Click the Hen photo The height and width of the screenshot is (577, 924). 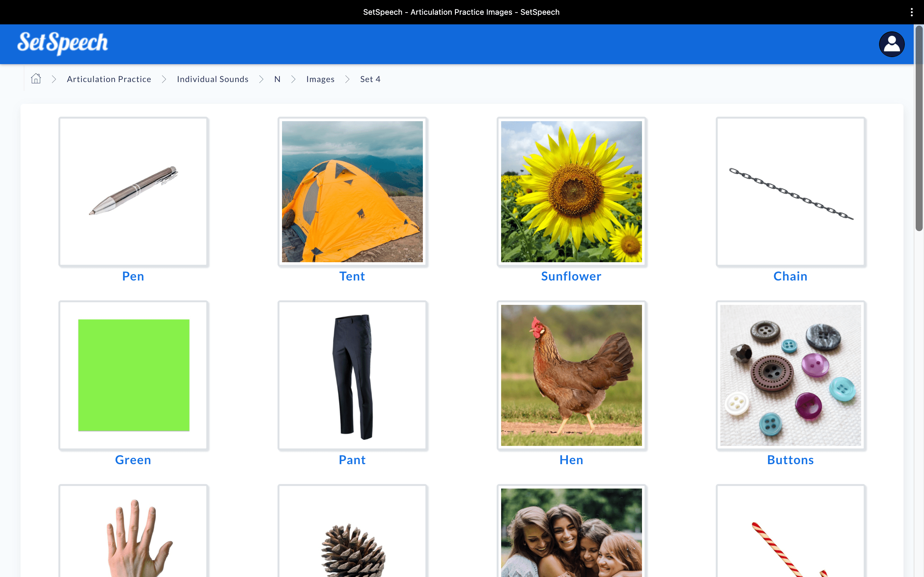click(x=571, y=375)
